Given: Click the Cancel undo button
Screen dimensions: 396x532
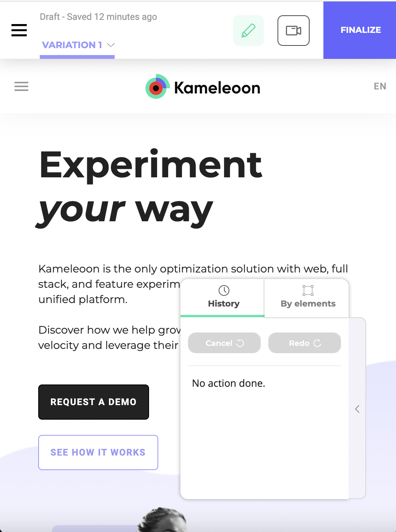Looking at the screenshot, I should tap(224, 343).
